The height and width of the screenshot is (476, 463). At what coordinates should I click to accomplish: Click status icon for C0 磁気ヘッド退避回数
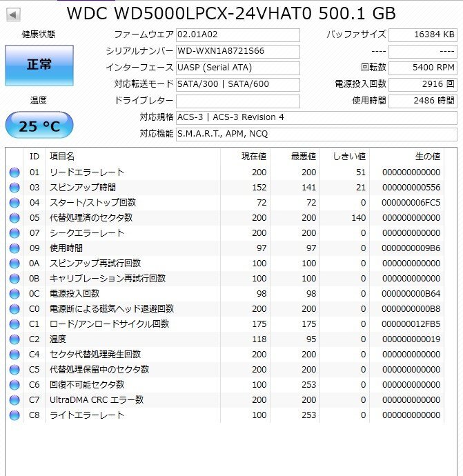tap(14, 309)
